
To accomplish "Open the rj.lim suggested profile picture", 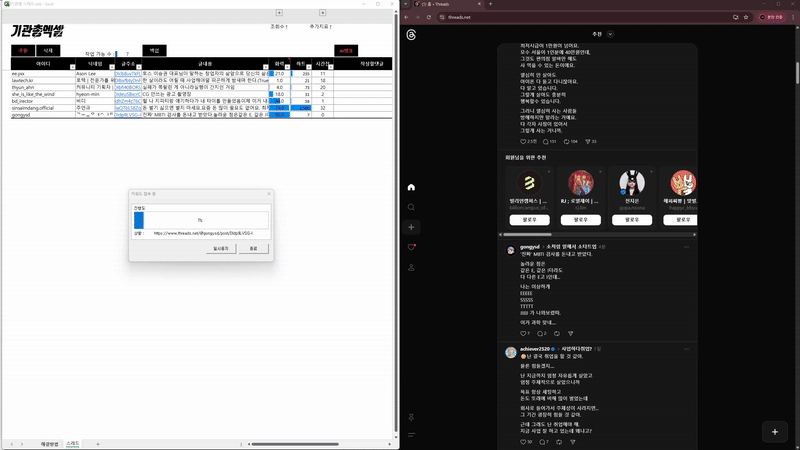I will (x=581, y=183).
